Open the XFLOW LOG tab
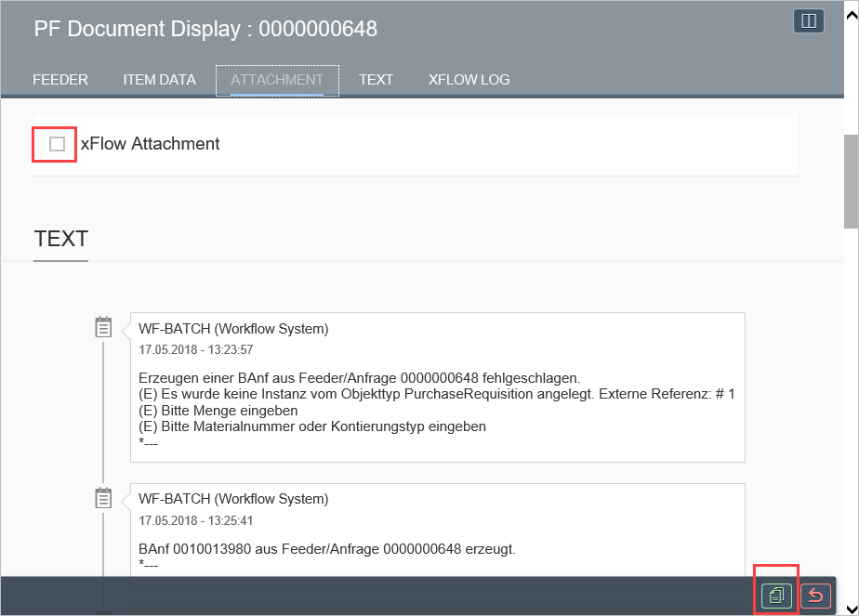Image resolution: width=859 pixels, height=616 pixels. click(x=469, y=80)
